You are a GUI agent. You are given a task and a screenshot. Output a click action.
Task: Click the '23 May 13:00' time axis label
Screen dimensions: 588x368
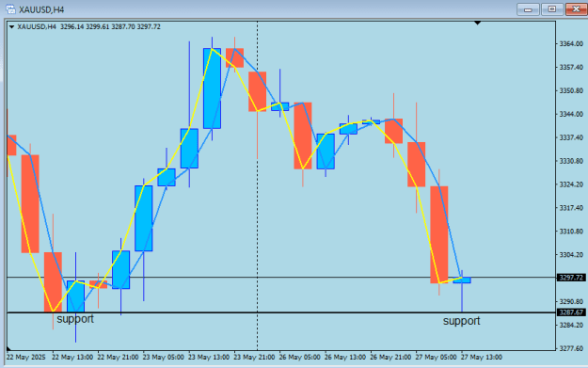[209, 357]
